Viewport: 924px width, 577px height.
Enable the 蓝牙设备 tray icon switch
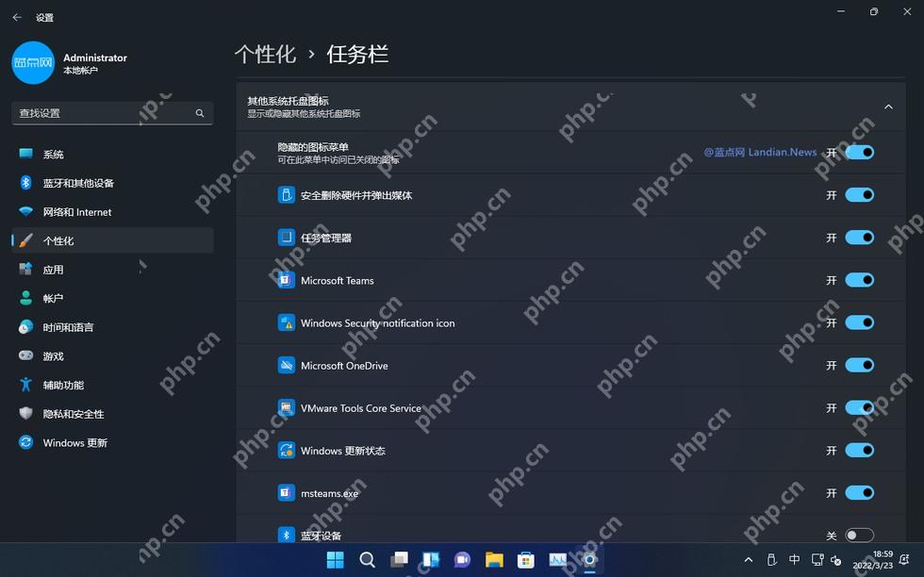click(859, 536)
